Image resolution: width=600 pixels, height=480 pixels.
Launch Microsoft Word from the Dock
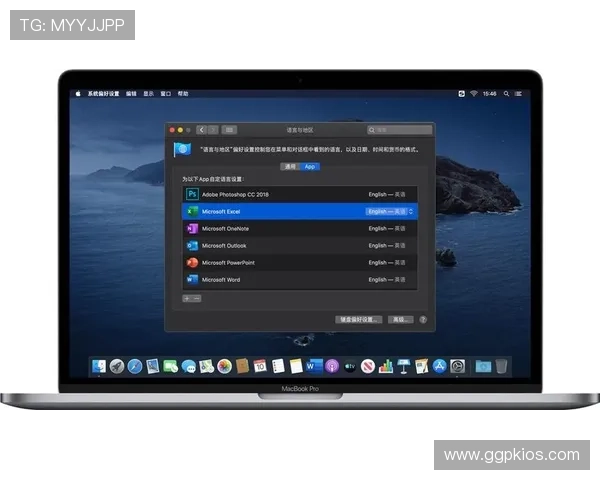pos(314,366)
